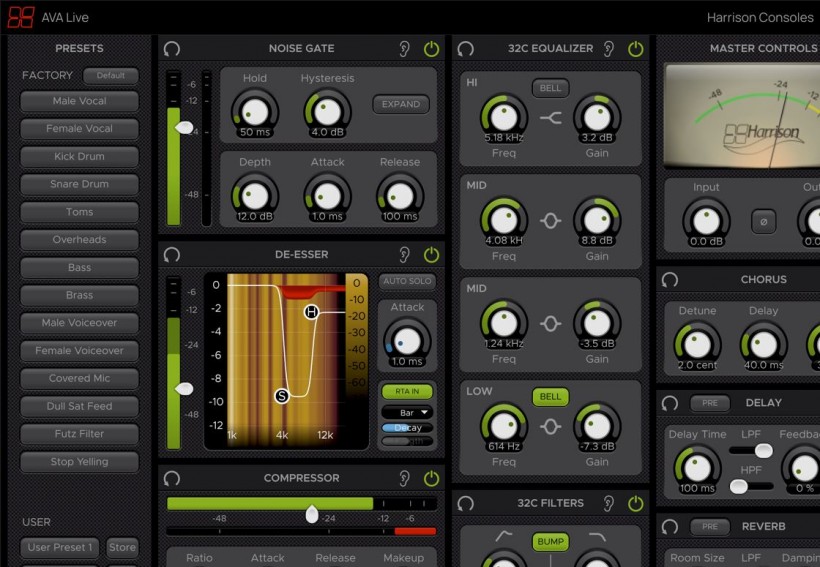Reset the 32C Equalizer module
The width and height of the screenshot is (820, 567).
(465, 48)
